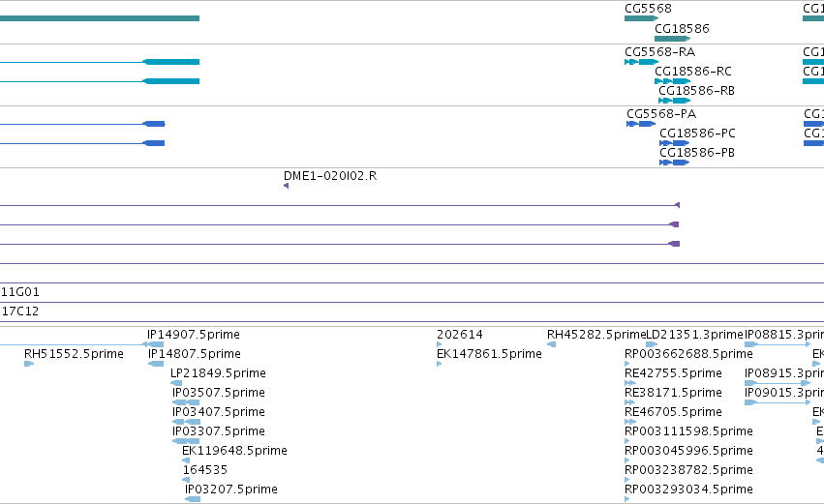Viewport: 824px width, 504px height.
Task: Click the RH51552.5prime feature glyph
Action: [29, 364]
